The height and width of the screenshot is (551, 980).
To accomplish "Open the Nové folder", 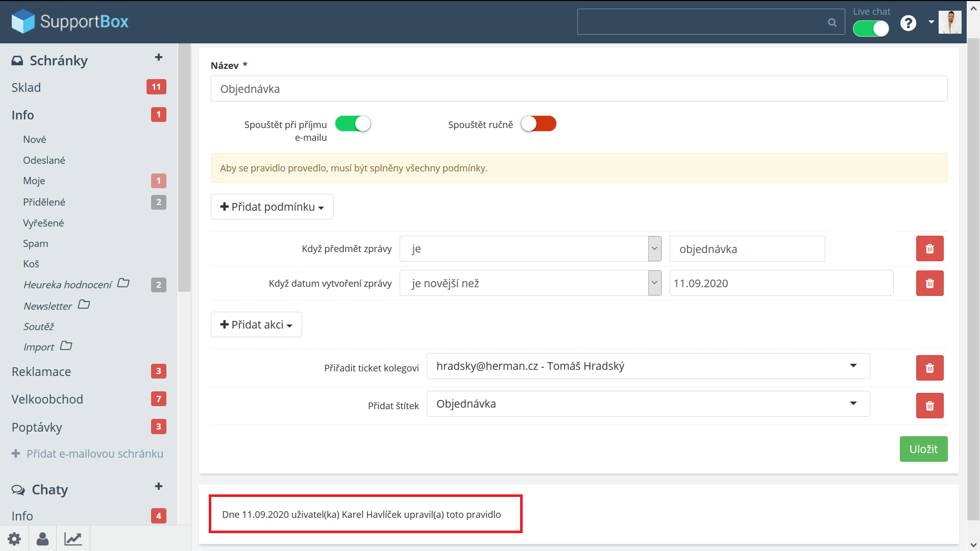I will tap(34, 139).
